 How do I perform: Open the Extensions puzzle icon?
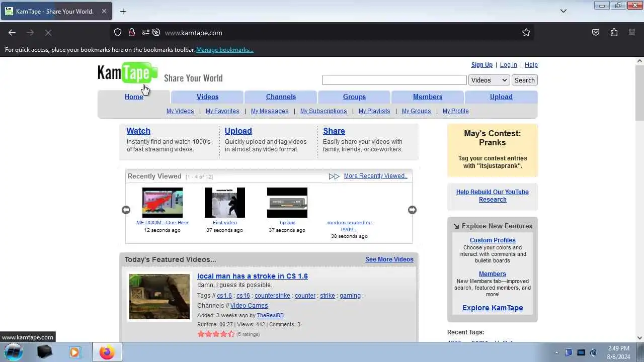(x=614, y=33)
